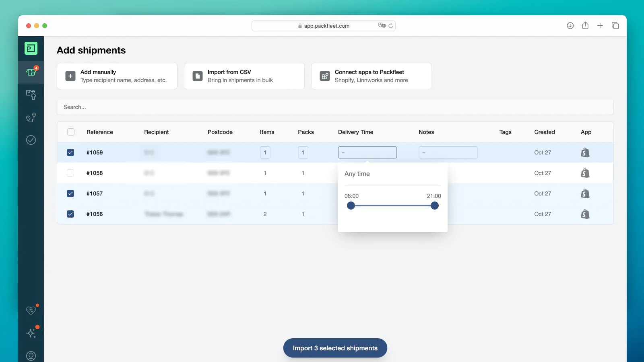Toggle the select-all header checkbox
This screenshot has height=362, width=644.
click(71, 132)
